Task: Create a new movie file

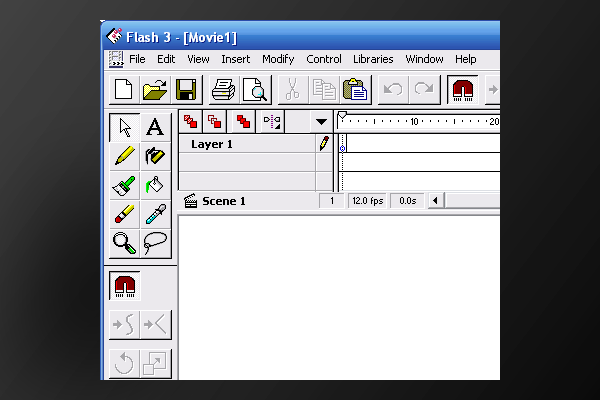Action: coord(124,90)
